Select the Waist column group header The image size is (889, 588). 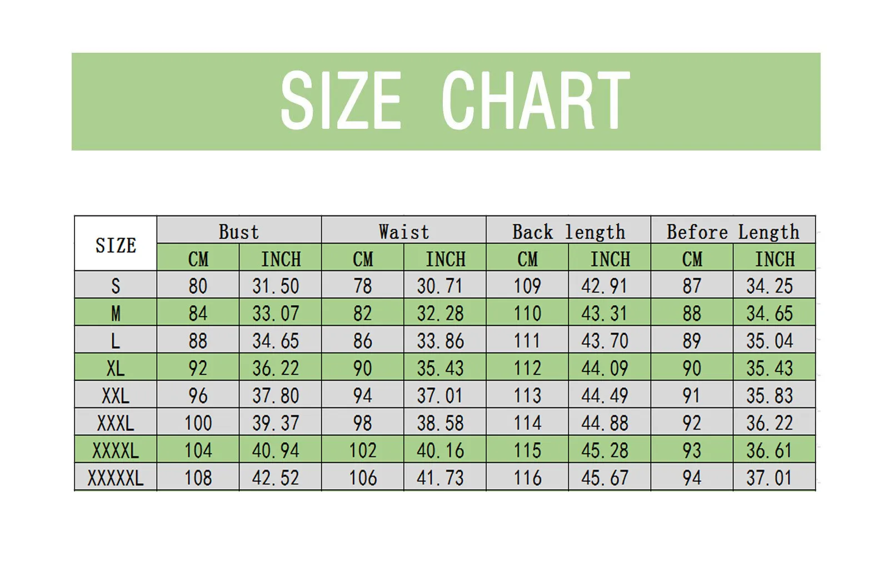[x=404, y=231]
